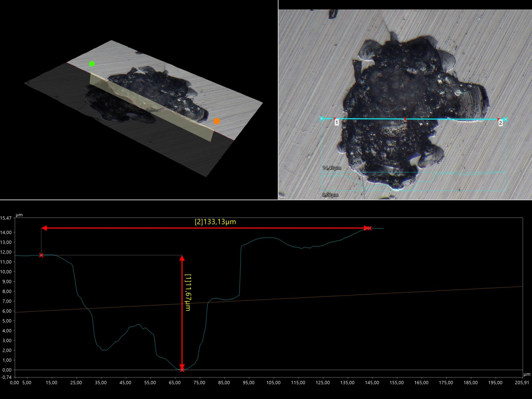Click the middle red marker on cyan line
Screen dimensions: 532x399
click(405, 119)
